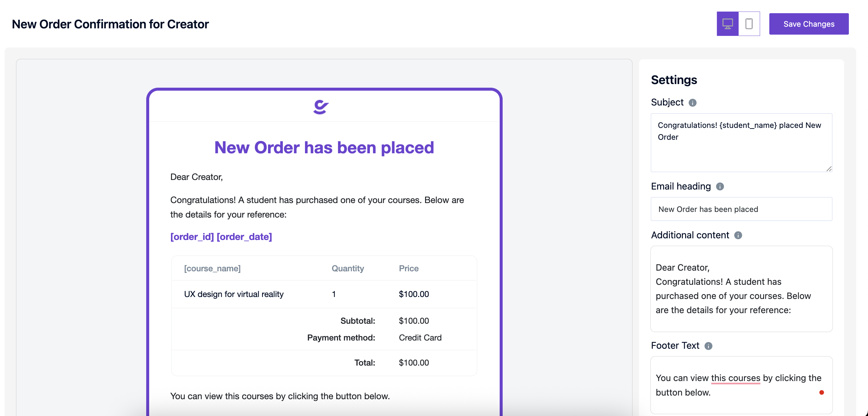Click the Subject textarea resize handle
The image size is (868, 416).
point(829,169)
